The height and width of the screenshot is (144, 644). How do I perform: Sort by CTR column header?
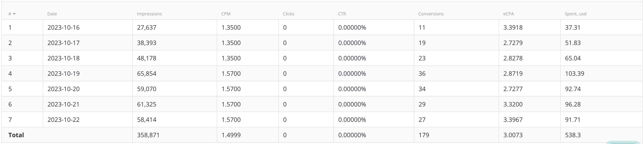point(342,14)
